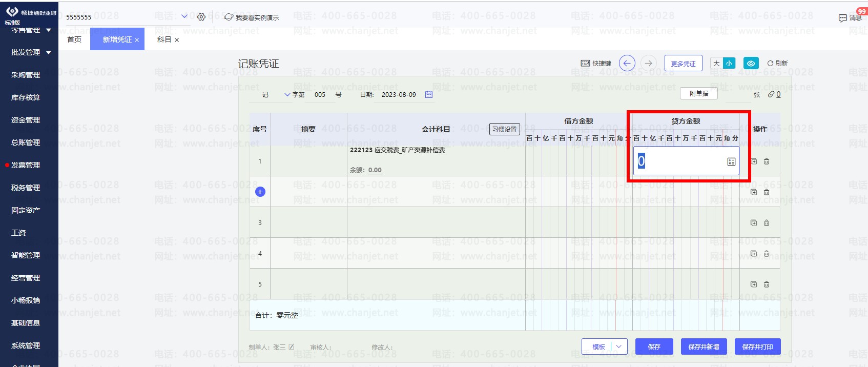Click the insert-row icon in row 1
The width and height of the screenshot is (868, 367).
(754, 161)
